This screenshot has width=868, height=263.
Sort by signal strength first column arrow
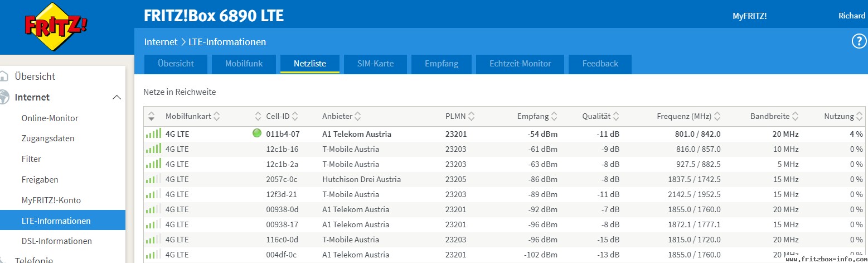(151, 116)
